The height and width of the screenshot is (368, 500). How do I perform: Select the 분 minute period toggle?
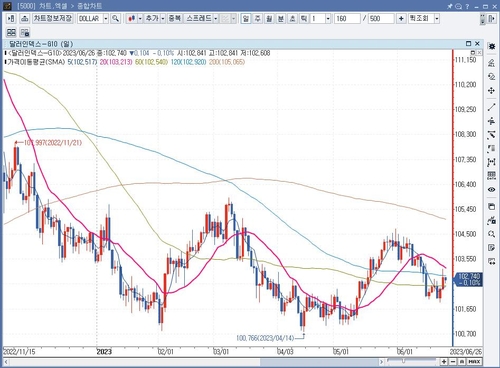[x=281, y=19]
